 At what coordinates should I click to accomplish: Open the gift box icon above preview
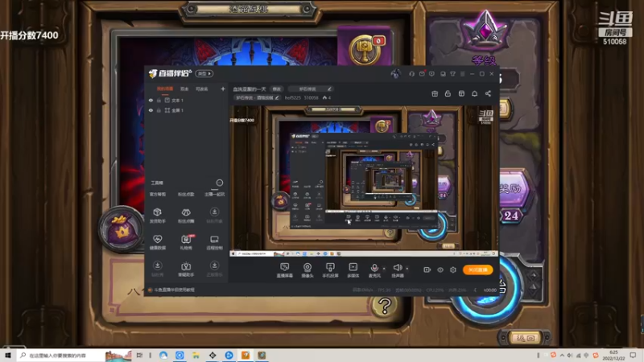tap(435, 93)
